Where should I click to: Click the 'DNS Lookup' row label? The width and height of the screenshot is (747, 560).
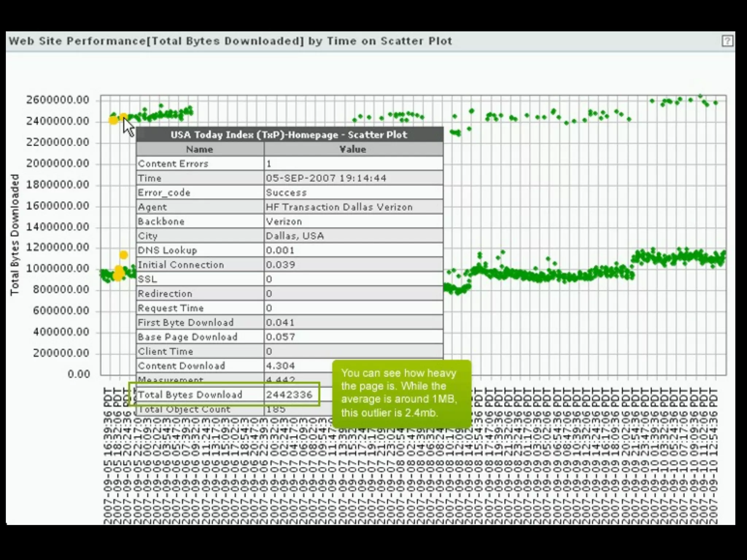[167, 250]
